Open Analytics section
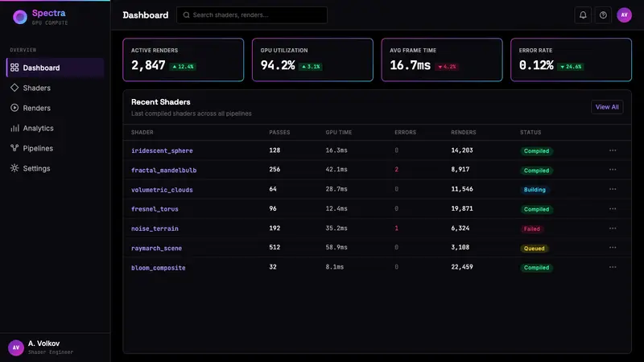 (x=55, y=128)
